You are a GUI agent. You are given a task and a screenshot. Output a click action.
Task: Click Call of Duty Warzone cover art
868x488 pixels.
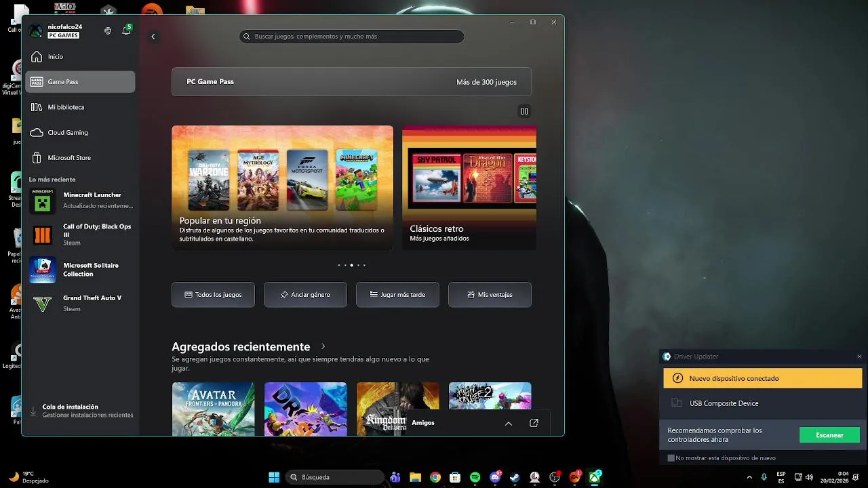209,180
